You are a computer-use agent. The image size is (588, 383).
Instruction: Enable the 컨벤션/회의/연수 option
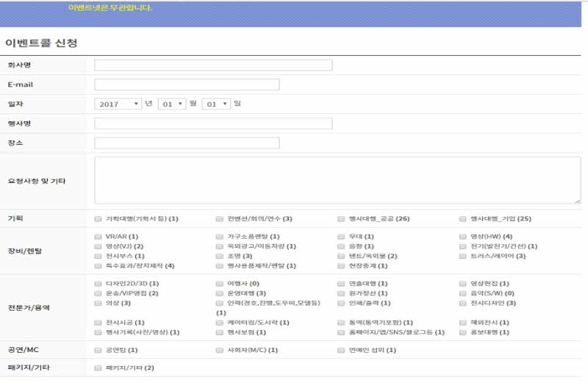coord(220,219)
